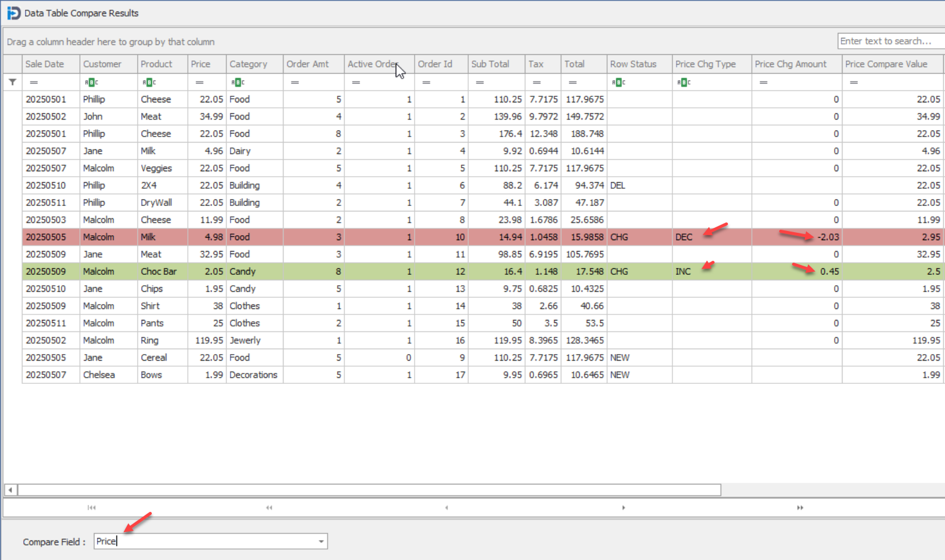Open Customer column filter operator icon
Viewport: 945px width, 560px height.
tap(91, 82)
